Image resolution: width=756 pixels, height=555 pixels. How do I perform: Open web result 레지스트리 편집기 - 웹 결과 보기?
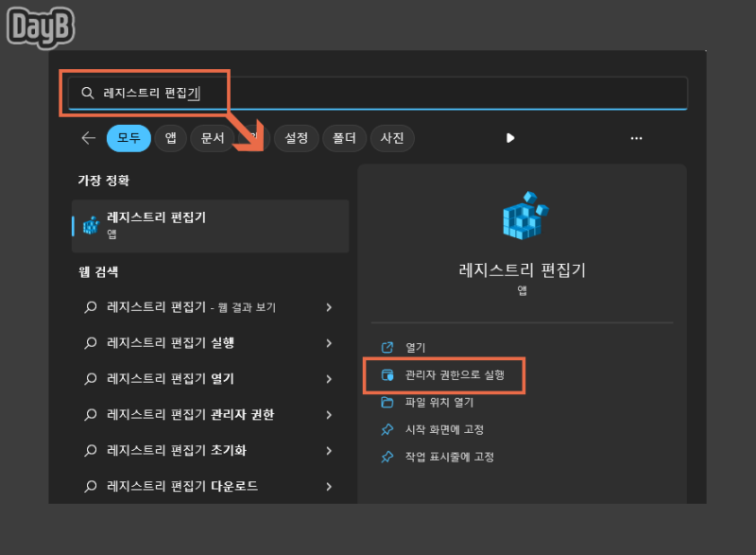pos(210,307)
